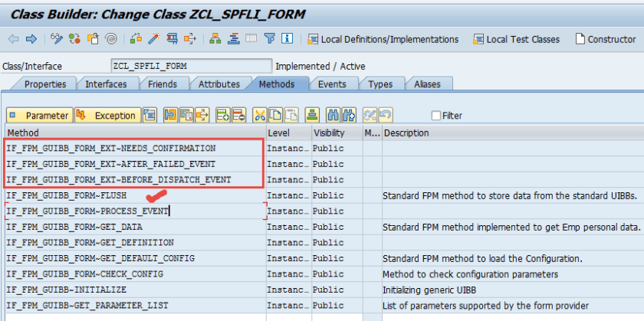Open Local Definitions/Implementations
The width and height of the screenshot is (644, 321).
tap(383, 39)
